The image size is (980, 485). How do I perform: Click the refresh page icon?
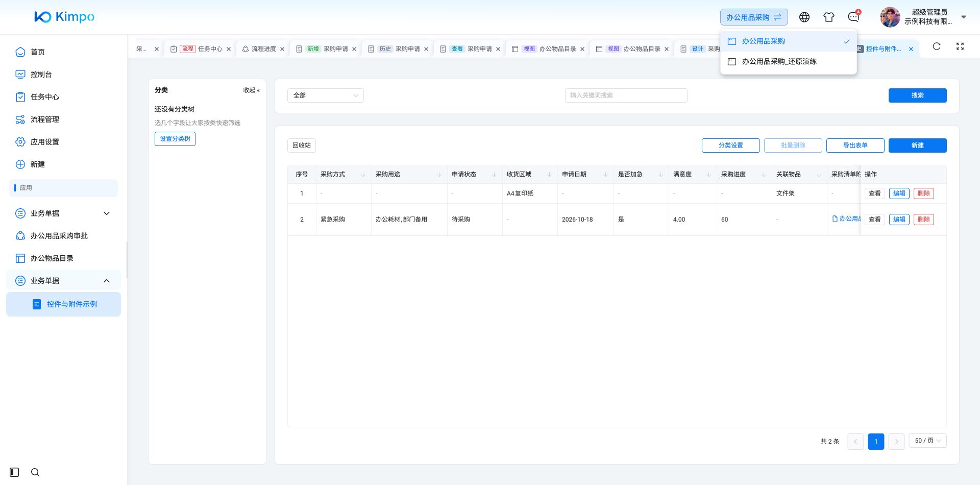click(937, 46)
